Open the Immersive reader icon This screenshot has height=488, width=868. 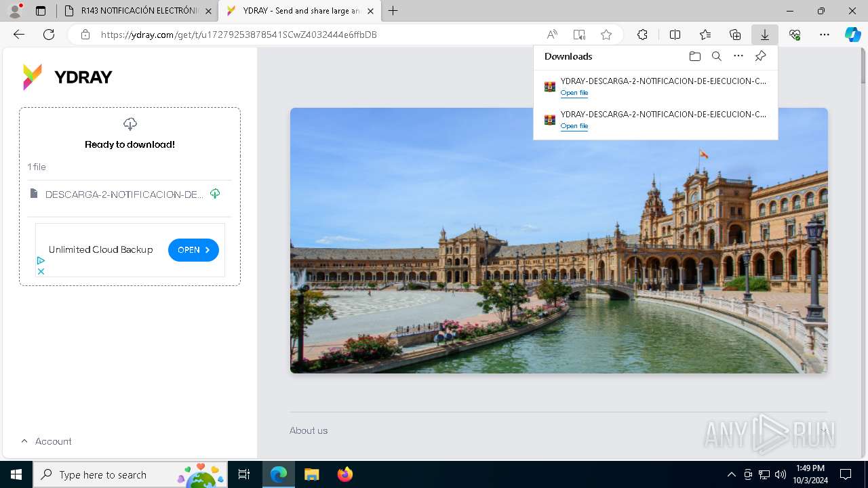click(x=579, y=35)
